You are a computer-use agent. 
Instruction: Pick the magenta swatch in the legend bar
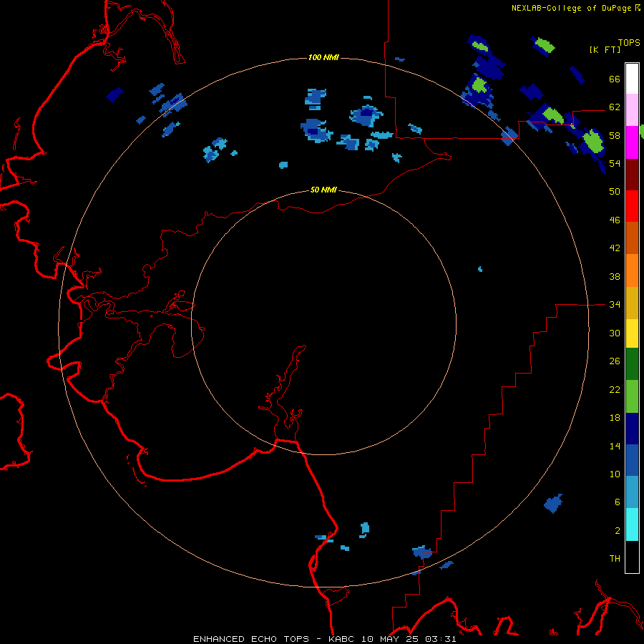[x=632, y=142]
